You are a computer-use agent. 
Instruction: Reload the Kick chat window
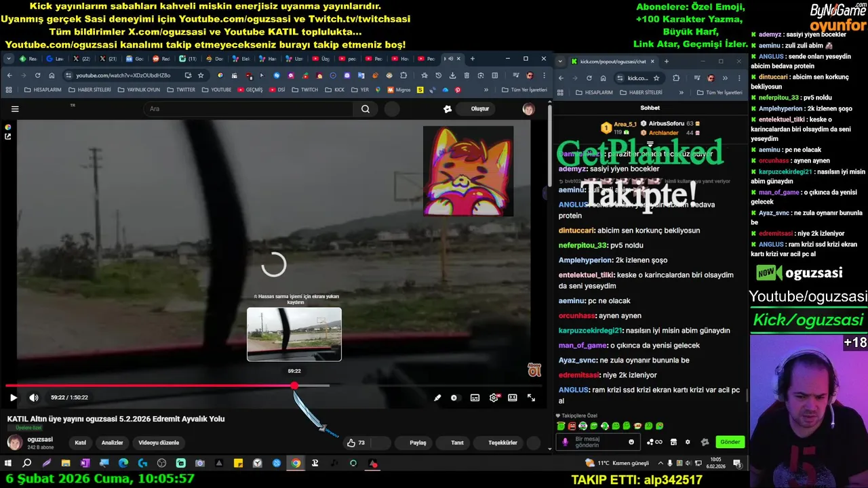589,78
